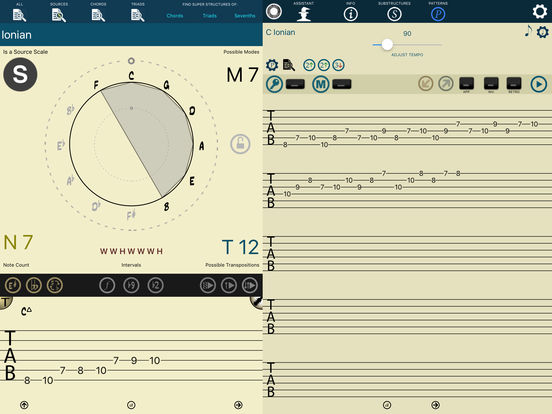Open the Info panel icon
Image resolution: width=552 pixels, height=414 pixels.
pos(350,14)
